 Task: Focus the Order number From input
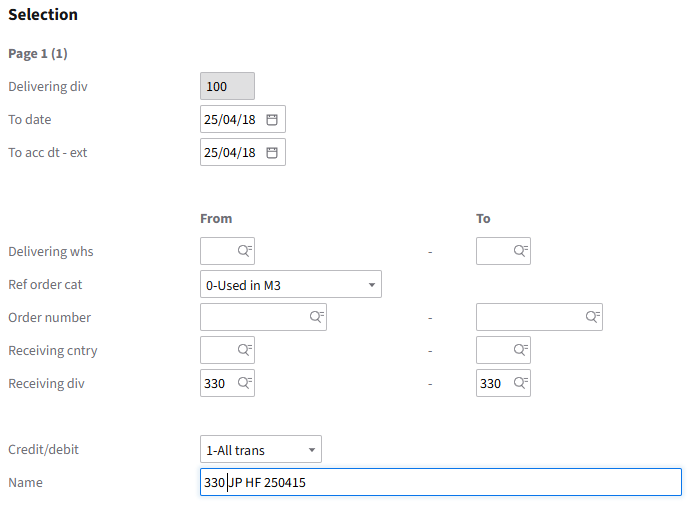coord(254,317)
